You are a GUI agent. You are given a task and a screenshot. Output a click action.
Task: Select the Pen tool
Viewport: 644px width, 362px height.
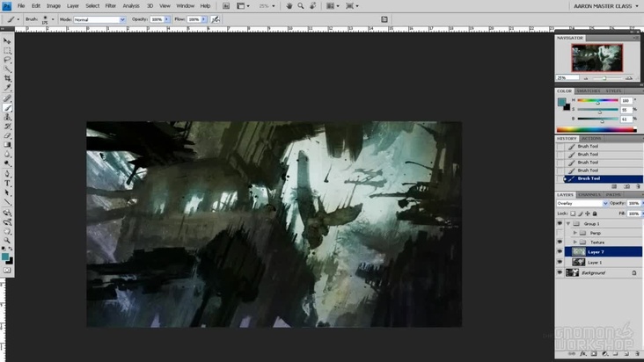[7, 174]
